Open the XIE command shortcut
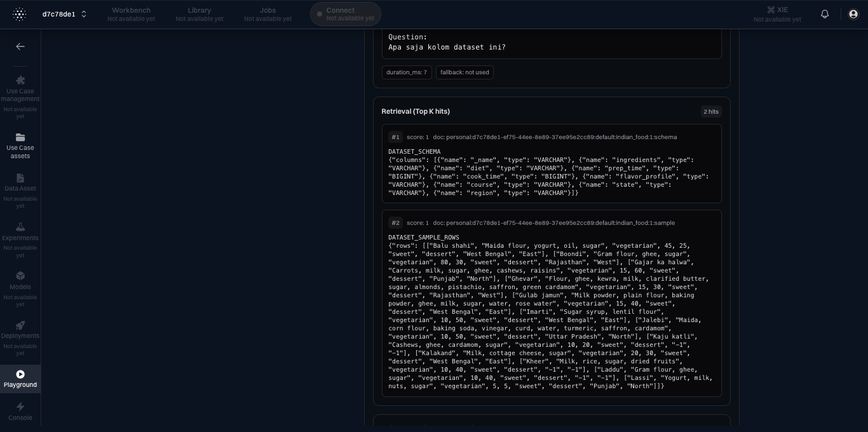 point(777,14)
